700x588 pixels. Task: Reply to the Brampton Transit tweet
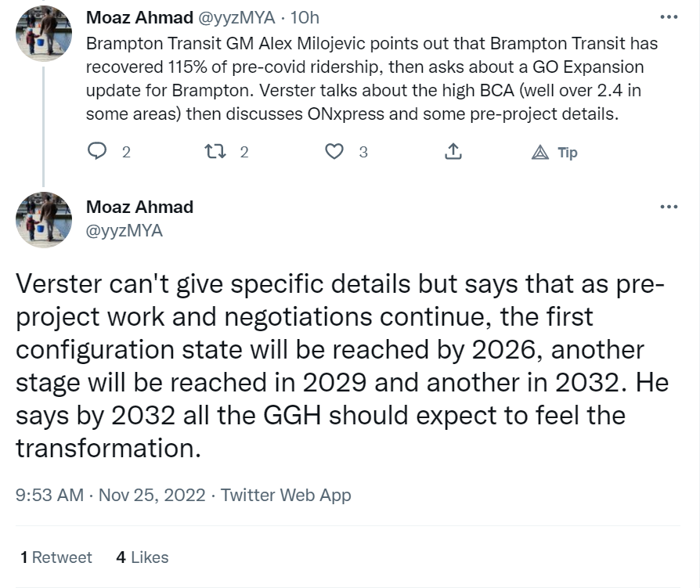[98, 152]
